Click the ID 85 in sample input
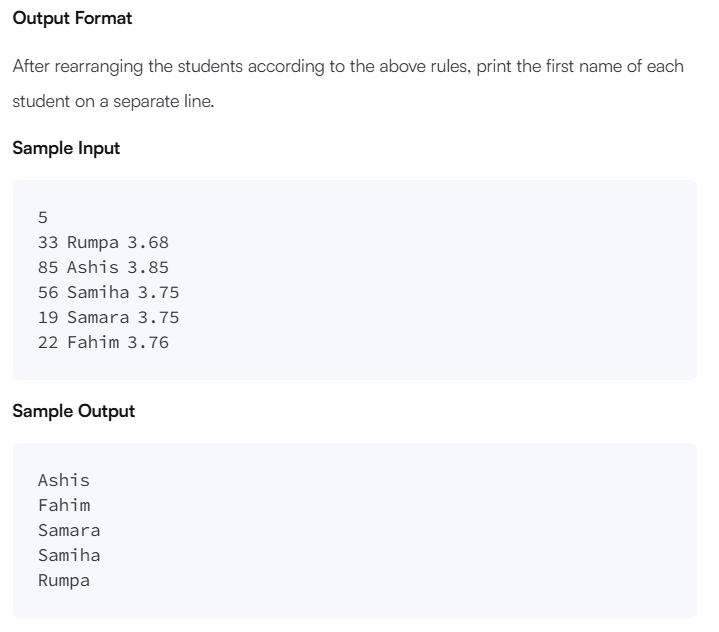The image size is (719, 632). point(48,267)
